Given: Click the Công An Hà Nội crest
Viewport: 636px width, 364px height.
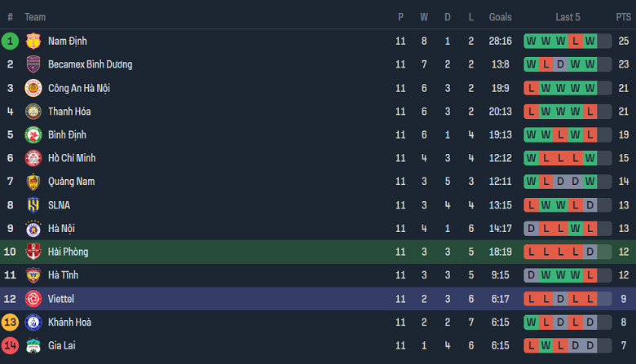Looking at the screenshot, I should [33, 88].
